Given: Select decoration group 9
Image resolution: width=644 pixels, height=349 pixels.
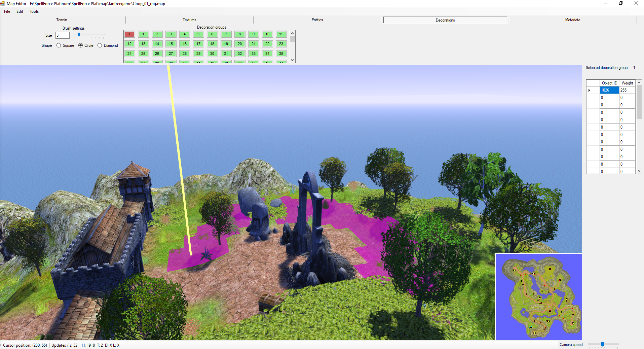Looking at the screenshot, I should 254,34.
